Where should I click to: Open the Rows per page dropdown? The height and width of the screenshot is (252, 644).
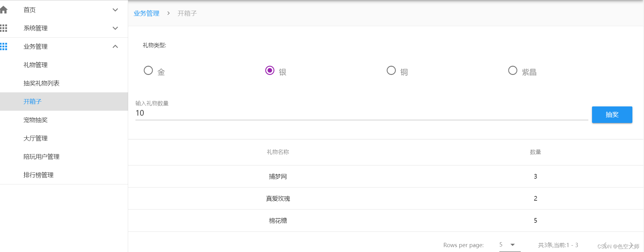click(x=510, y=245)
